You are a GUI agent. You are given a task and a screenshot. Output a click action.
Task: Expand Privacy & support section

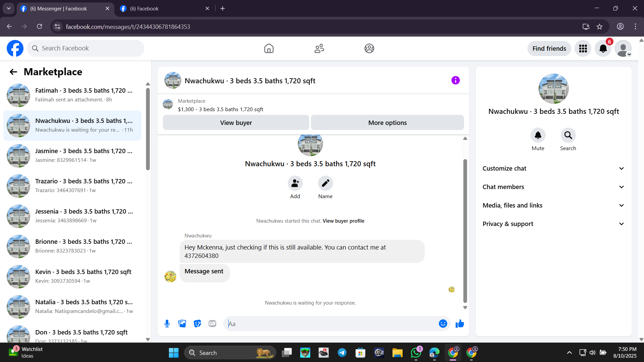point(553,224)
